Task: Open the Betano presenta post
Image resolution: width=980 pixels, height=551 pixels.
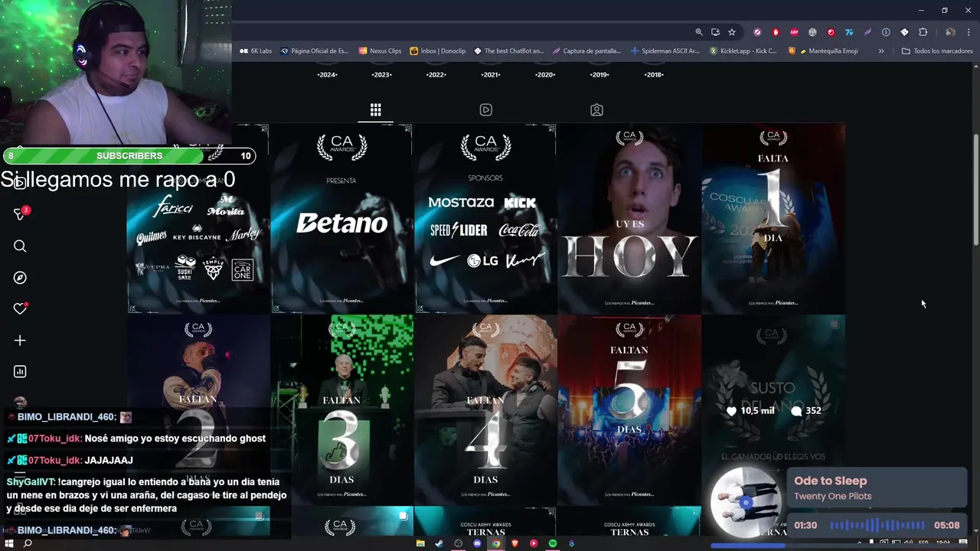Action: coord(341,218)
